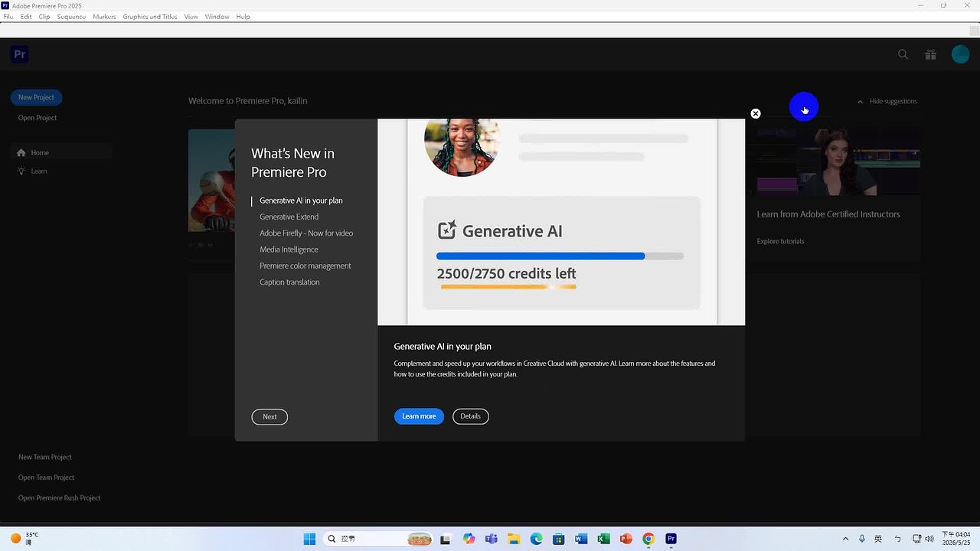The height and width of the screenshot is (551, 980).
Task: Open the Edit menu
Action: coord(26,17)
